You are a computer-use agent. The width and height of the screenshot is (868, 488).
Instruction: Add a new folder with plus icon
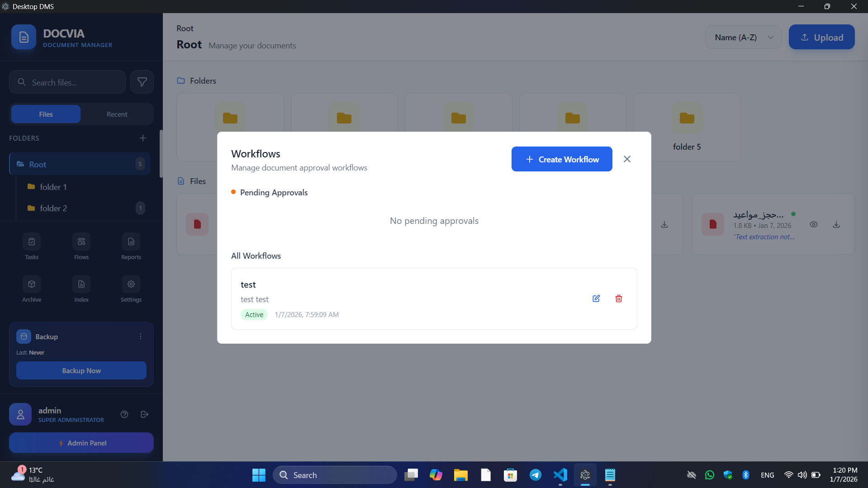(143, 138)
